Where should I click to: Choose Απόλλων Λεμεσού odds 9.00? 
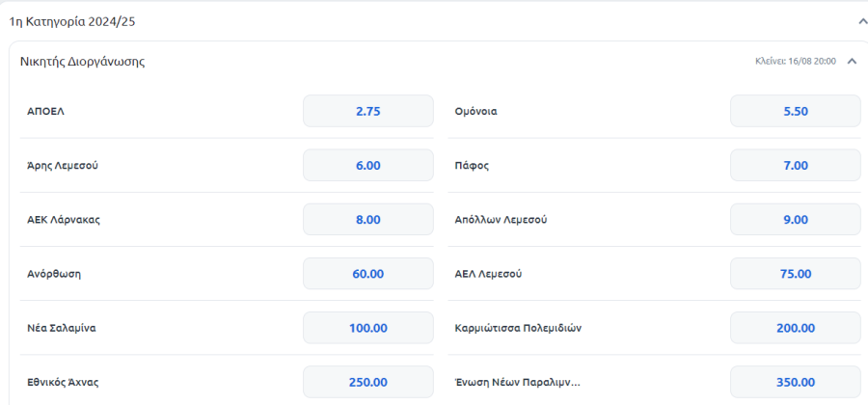tap(796, 220)
